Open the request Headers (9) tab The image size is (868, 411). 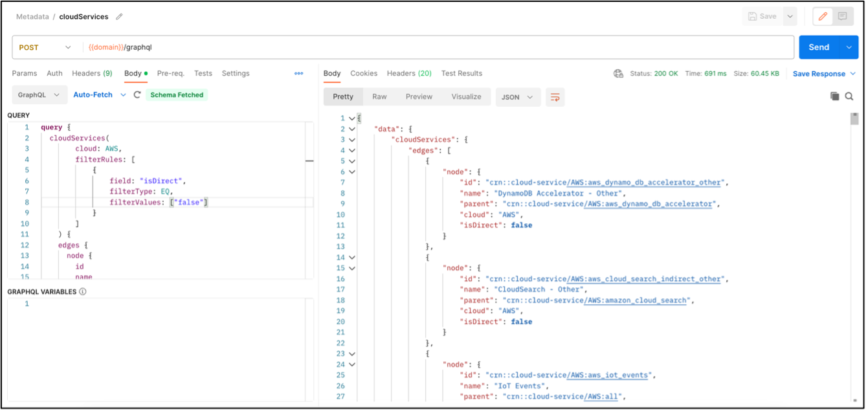(x=92, y=73)
